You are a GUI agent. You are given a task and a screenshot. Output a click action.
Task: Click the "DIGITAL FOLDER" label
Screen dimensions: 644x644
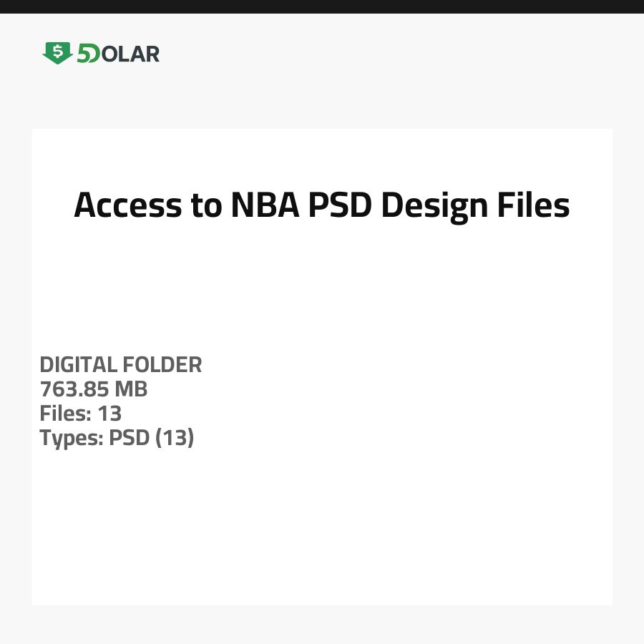[x=121, y=365]
